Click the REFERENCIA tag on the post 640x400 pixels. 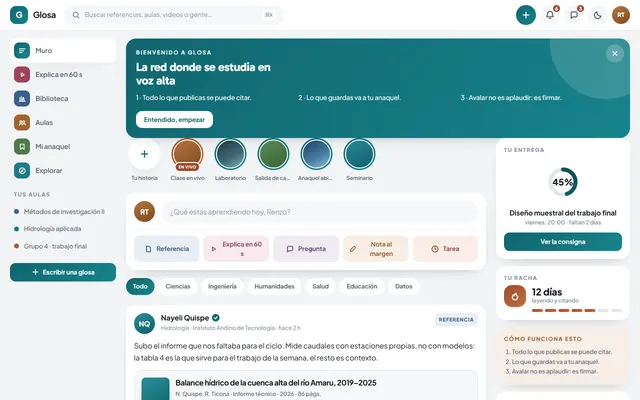pos(456,320)
